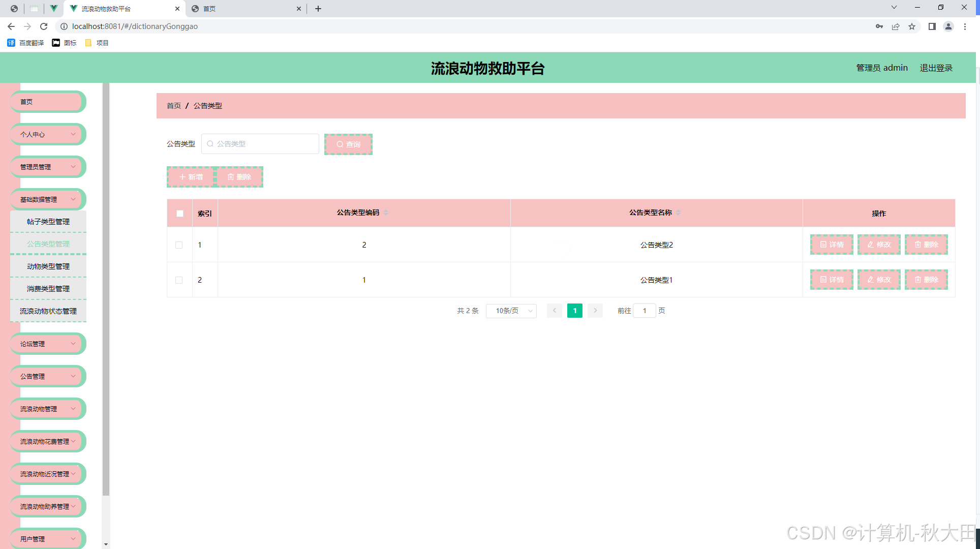
Task: Open browser side panel icon
Action: pyautogui.click(x=932, y=26)
